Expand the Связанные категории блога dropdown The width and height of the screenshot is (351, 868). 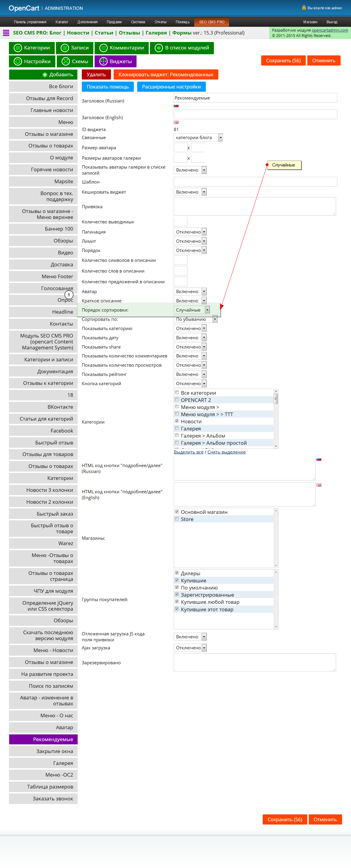point(198,138)
